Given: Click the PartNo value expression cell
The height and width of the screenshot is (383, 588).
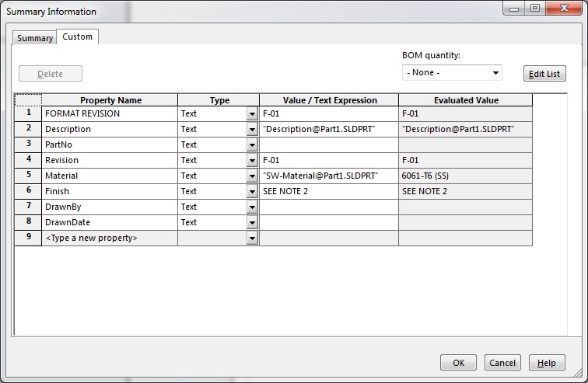Looking at the screenshot, I should point(329,145).
